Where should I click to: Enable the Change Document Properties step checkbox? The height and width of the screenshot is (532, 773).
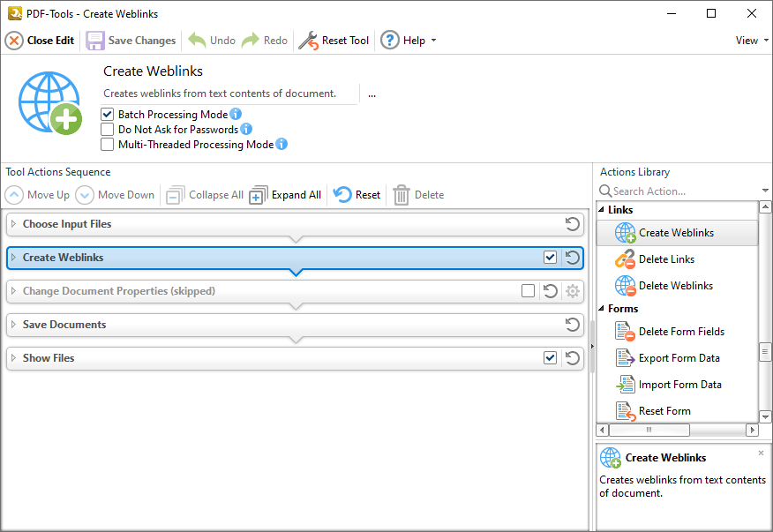pyautogui.click(x=528, y=291)
